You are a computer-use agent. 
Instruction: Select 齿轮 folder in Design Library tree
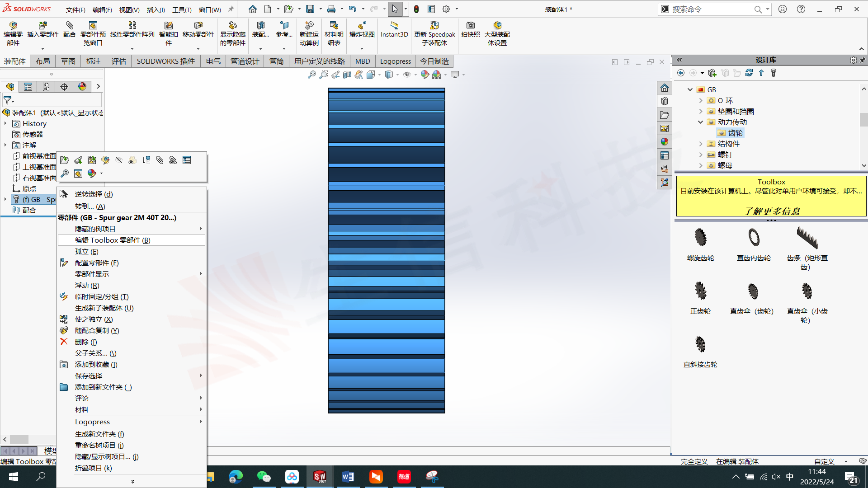731,133
